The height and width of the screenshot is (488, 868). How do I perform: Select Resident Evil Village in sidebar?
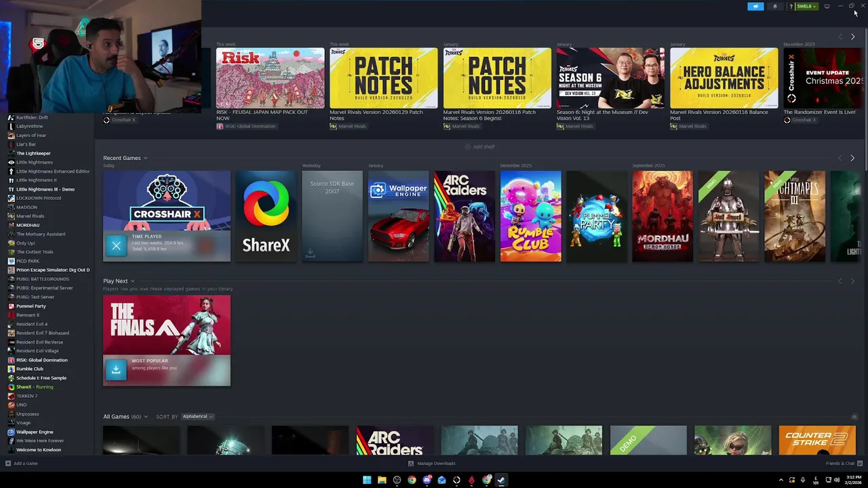[37, 350]
